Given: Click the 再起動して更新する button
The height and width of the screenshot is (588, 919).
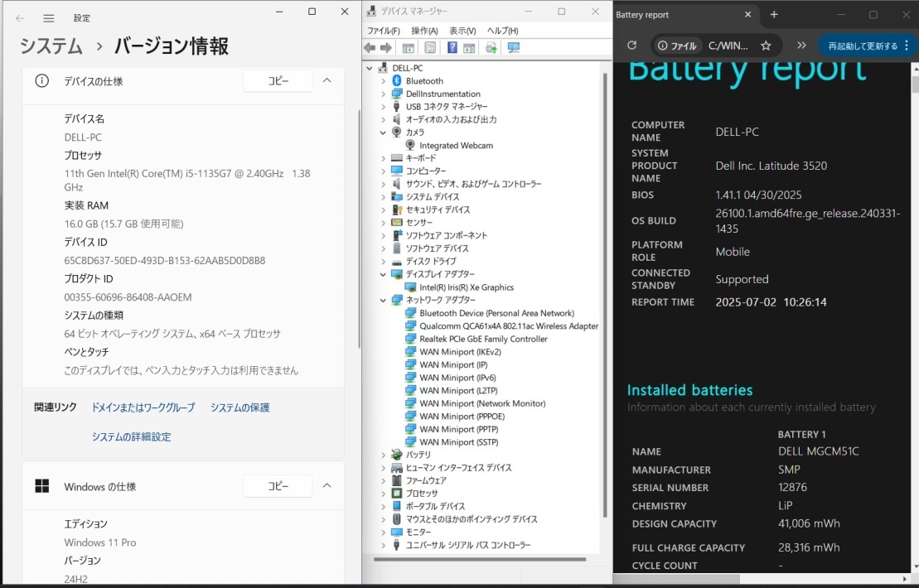Looking at the screenshot, I should 863,46.
